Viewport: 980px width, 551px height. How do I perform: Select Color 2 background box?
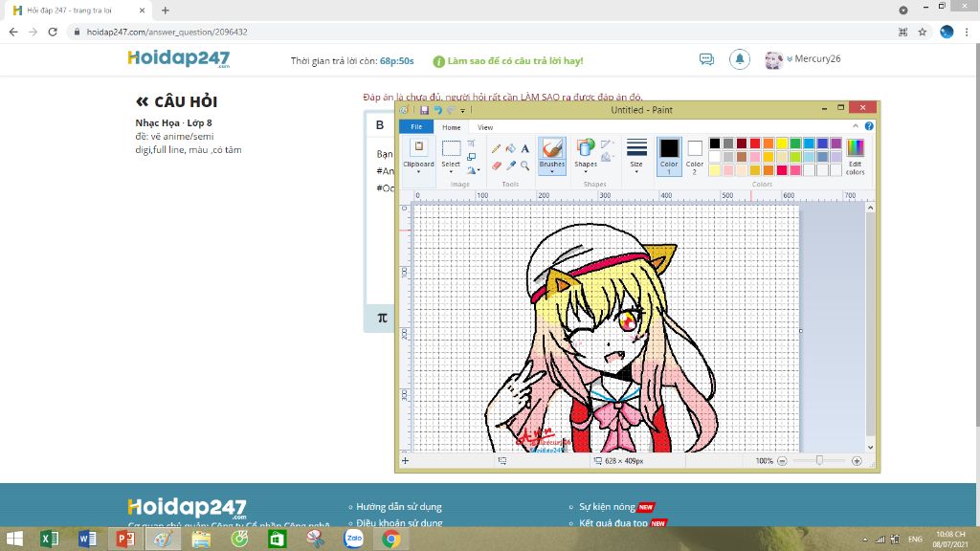(695, 156)
